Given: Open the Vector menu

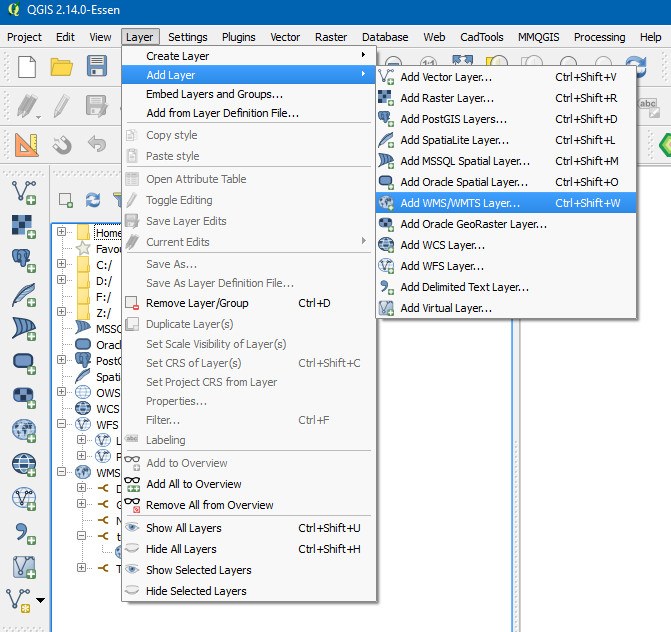Looking at the screenshot, I should 285,37.
